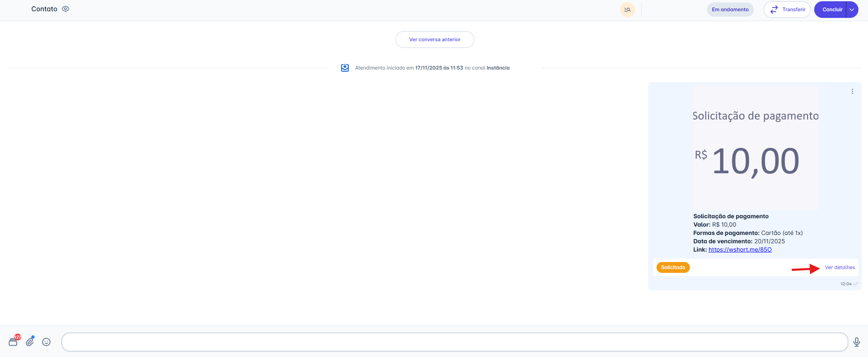
Task: Start voice recording with the microphone icon
Action: tap(857, 342)
